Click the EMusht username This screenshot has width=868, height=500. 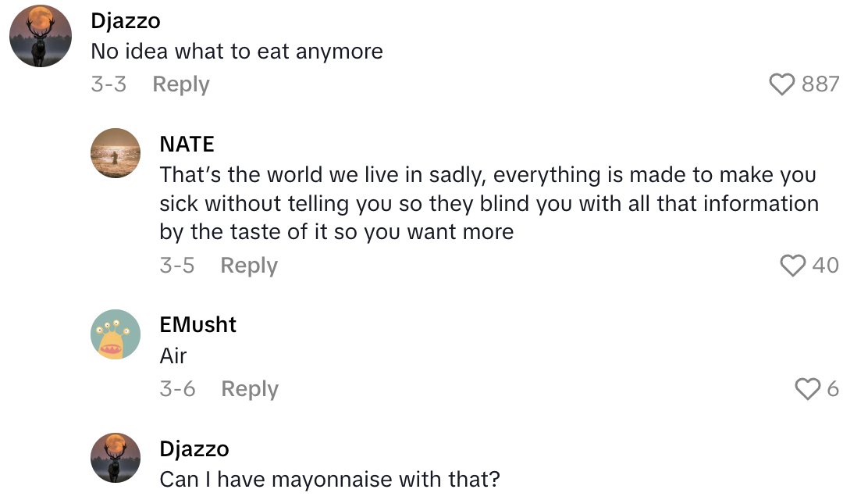[x=197, y=324]
